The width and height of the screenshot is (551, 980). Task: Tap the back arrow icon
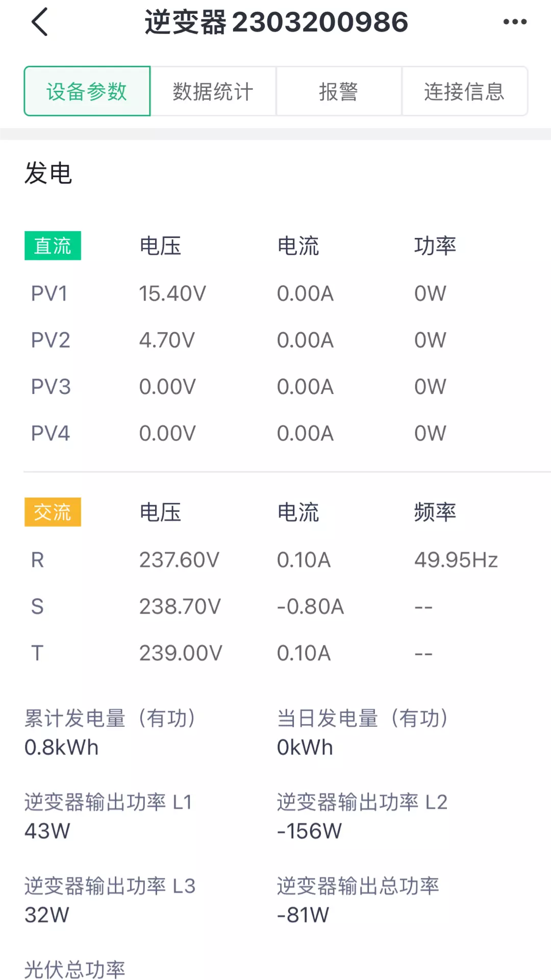40,22
